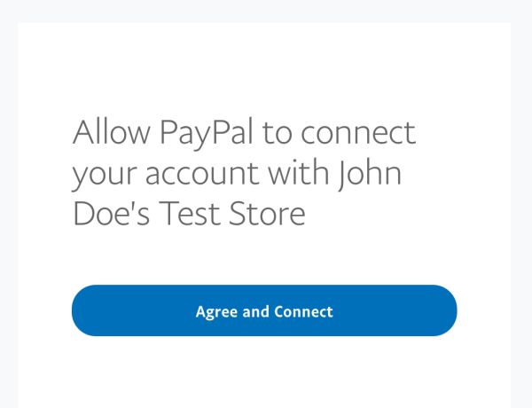This screenshot has width=532, height=408.
Task: Click gray page background left of card
Action: tap(9, 204)
